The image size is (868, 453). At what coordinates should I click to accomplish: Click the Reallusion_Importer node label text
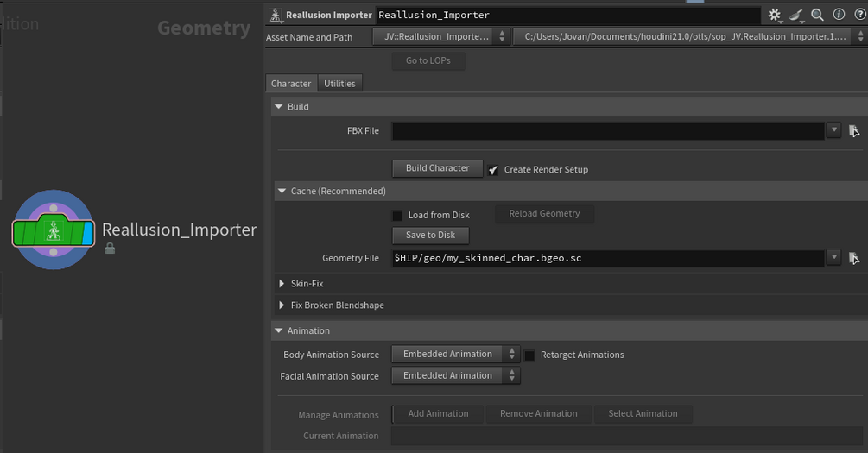point(180,230)
